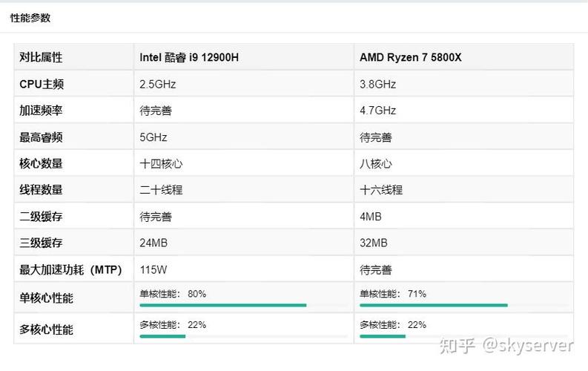This screenshot has width=588, height=371.
Task: Click the CPU主频 row label
Action: [42, 84]
